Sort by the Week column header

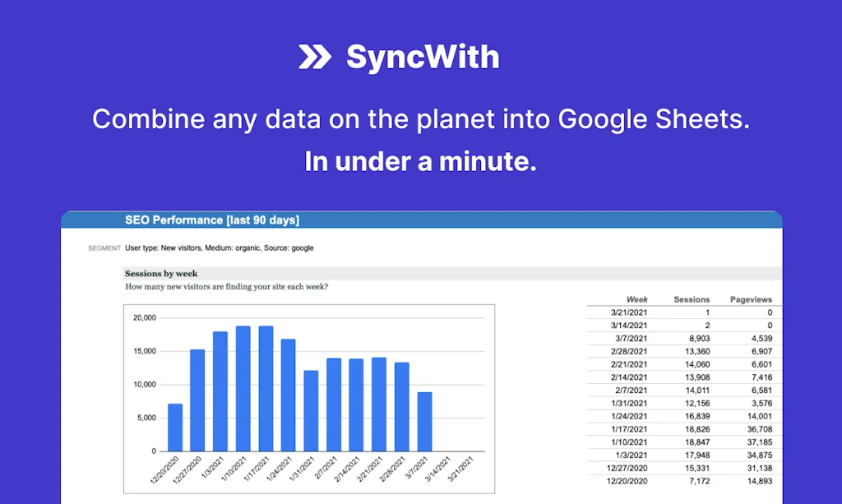pos(636,299)
